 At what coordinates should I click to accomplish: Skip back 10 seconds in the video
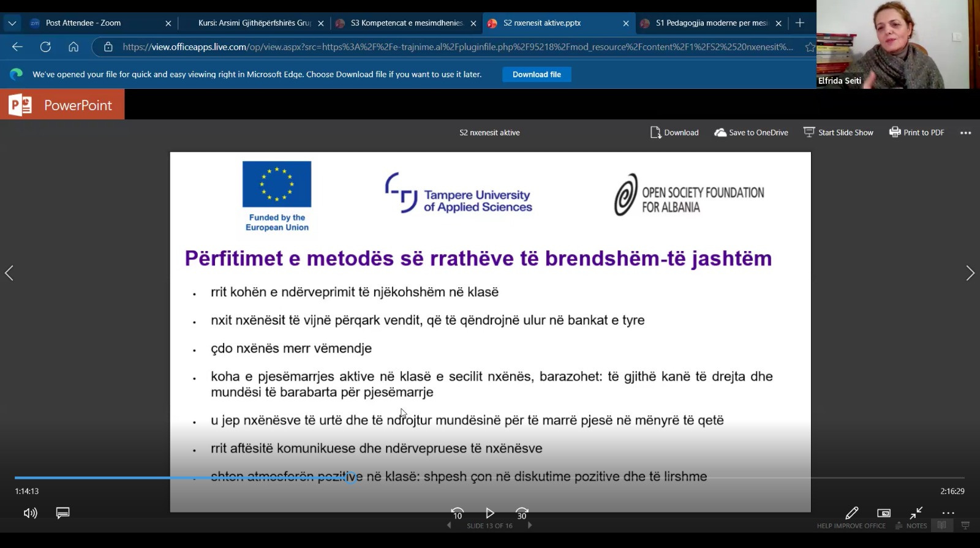(x=458, y=513)
